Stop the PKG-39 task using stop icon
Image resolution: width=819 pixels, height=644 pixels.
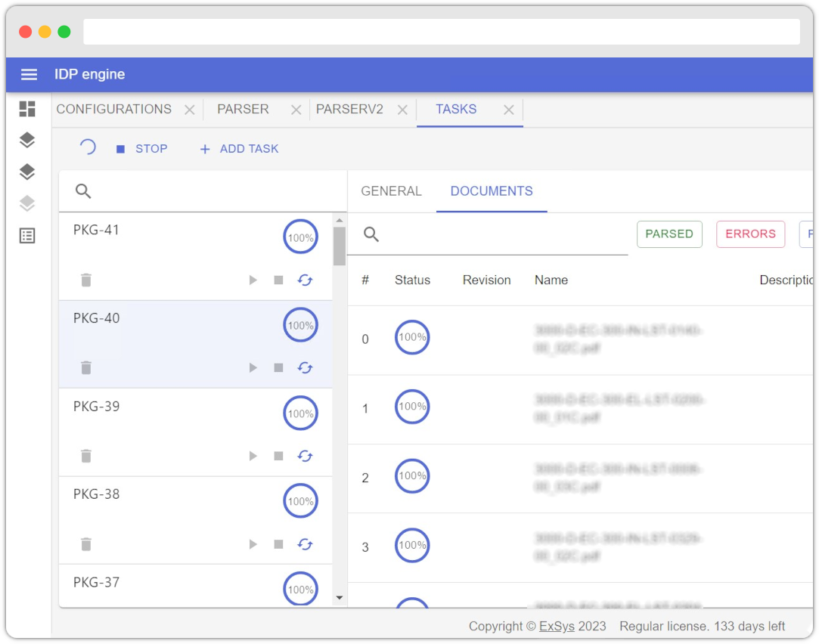pyautogui.click(x=278, y=457)
